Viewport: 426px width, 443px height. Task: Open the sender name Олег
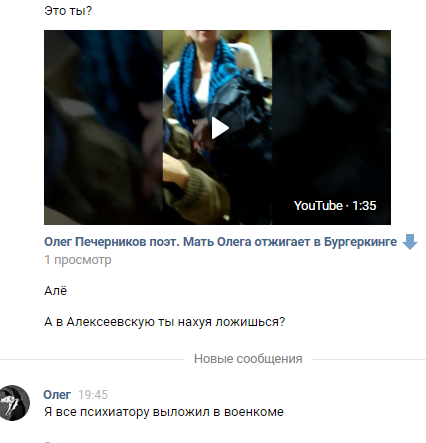coord(57,395)
